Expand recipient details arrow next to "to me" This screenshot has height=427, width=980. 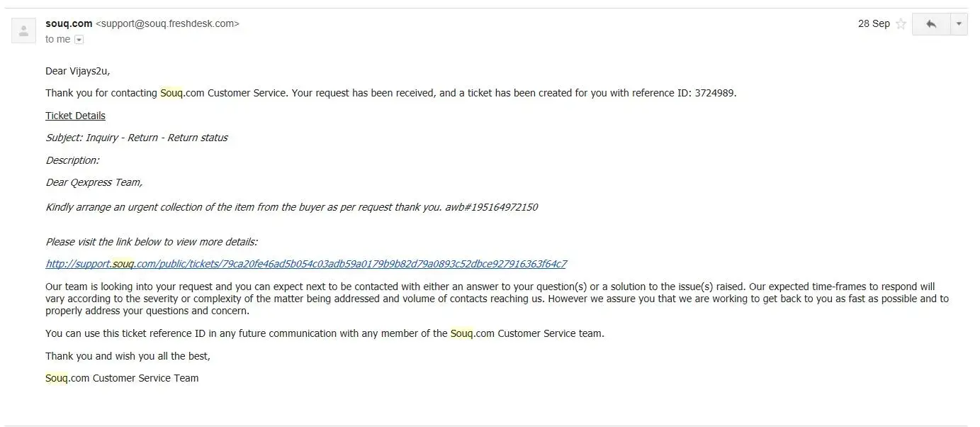(x=79, y=40)
